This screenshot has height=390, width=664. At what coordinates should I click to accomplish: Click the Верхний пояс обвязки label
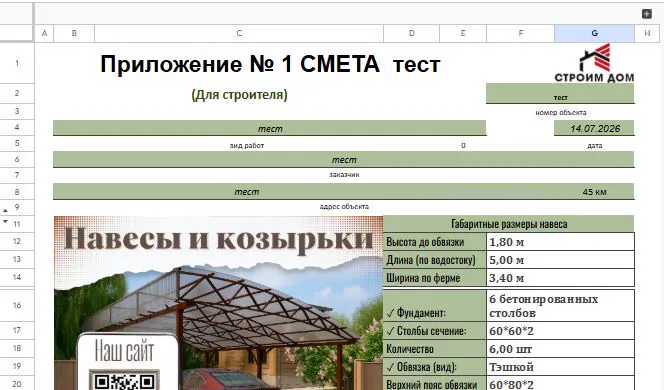click(435, 384)
